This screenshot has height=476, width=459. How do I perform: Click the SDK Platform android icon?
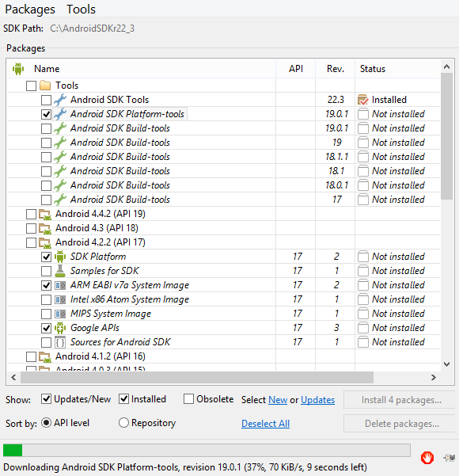point(60,257)
